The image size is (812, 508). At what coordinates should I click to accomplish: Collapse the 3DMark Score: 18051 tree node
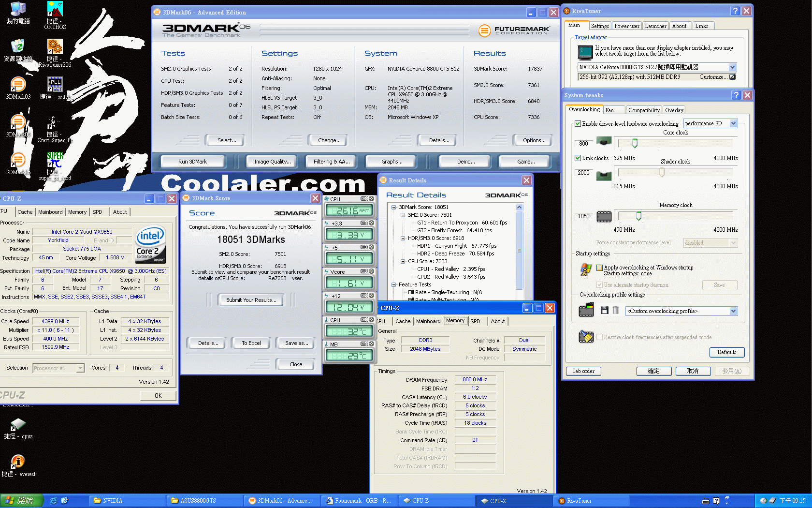pyautogui.click(x=393, y=207)
